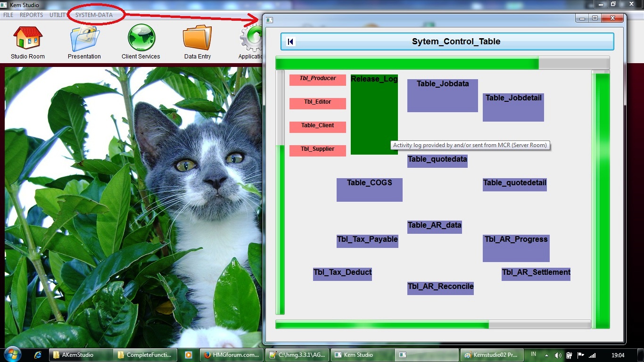Image resolution: width=644 pixels, height=362 pixels.
Task: Expand hidden system tray icons arrow
Action: 546,355
